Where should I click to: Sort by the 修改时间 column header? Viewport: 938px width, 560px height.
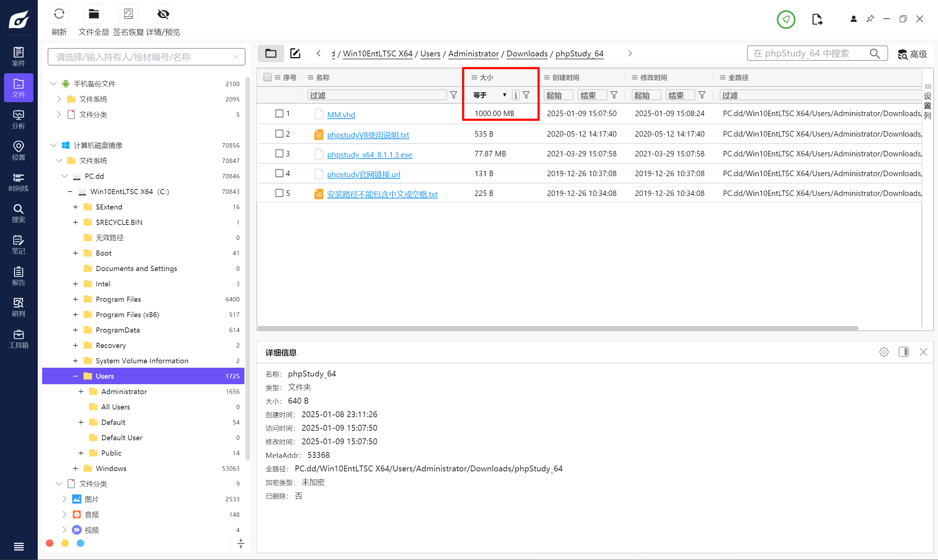pos(653,77)
